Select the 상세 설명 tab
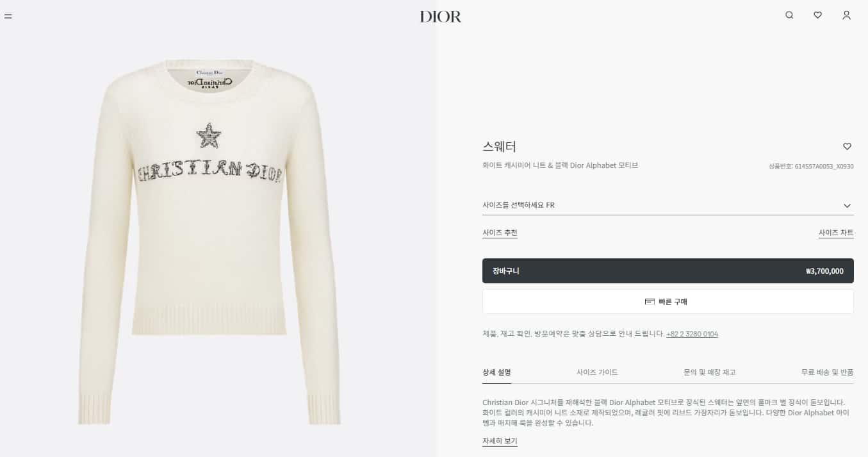Screen dimensions: 868x457 [x=496, y=372]
